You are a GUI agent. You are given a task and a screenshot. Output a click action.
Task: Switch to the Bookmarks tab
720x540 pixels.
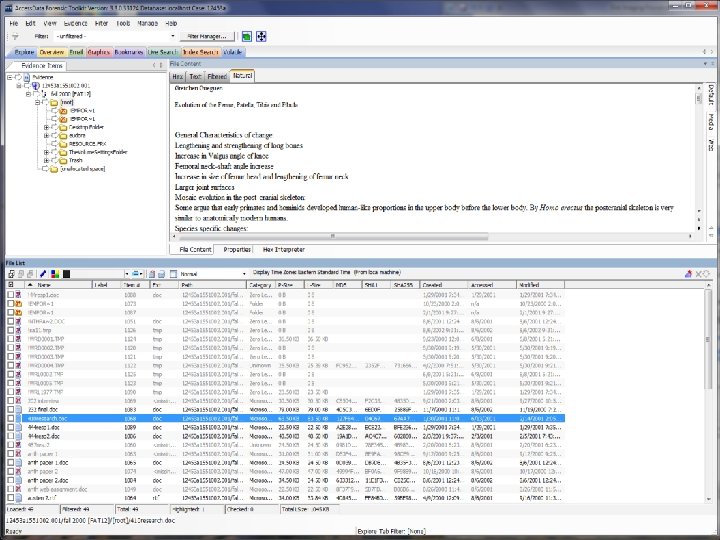tap(129, 52)
